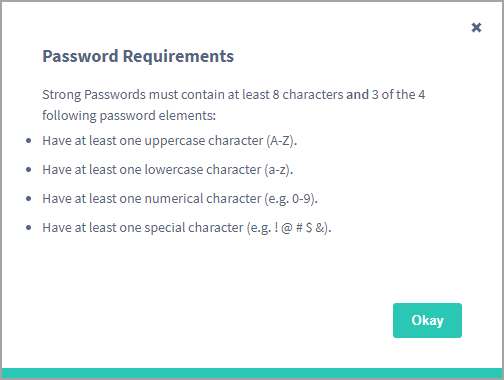Click the Okay button
Screen dimensions: 504x380
(x=427, y=320)
